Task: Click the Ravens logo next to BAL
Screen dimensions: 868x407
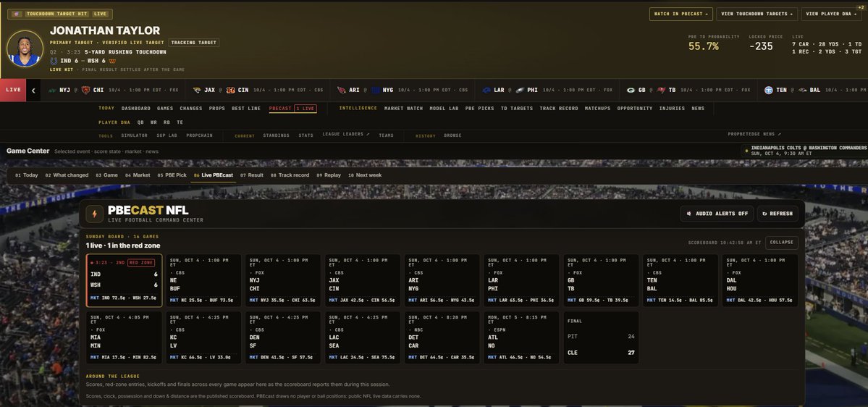Action: (802, 91)
